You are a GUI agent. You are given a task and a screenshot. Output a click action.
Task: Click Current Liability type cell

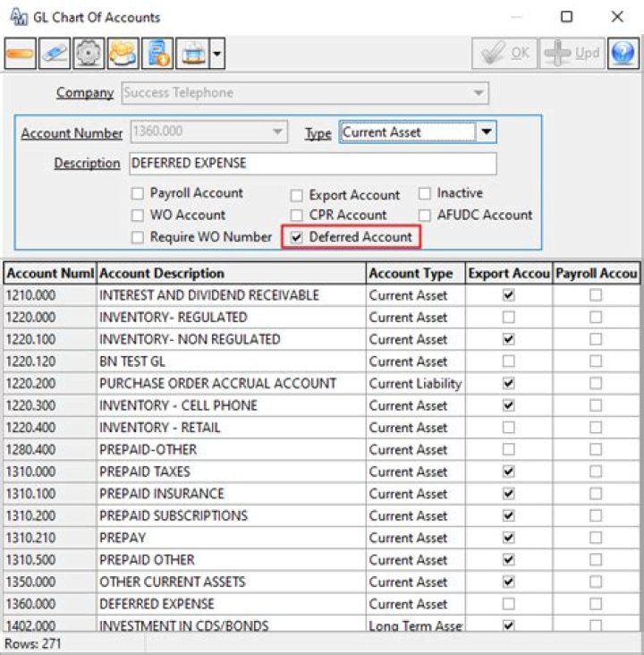click(416, 384)
